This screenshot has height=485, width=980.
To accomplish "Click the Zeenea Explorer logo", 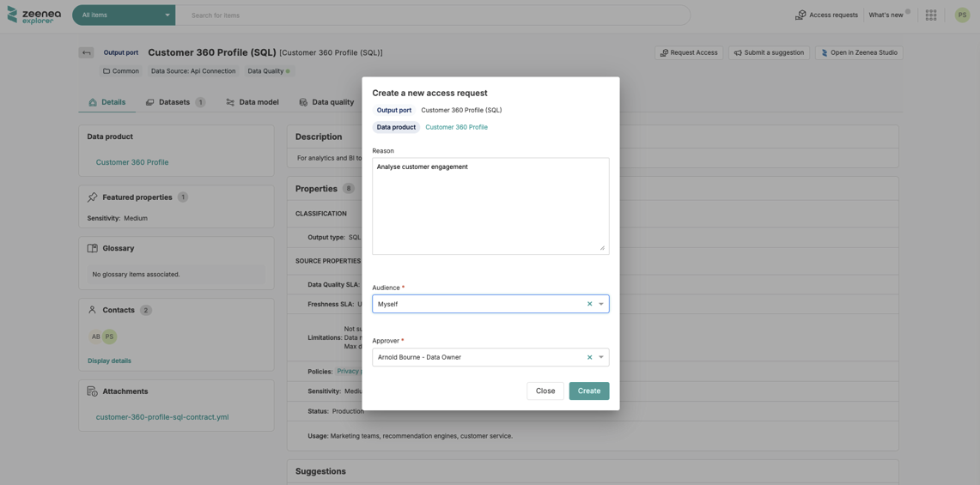I will [34, 15].
